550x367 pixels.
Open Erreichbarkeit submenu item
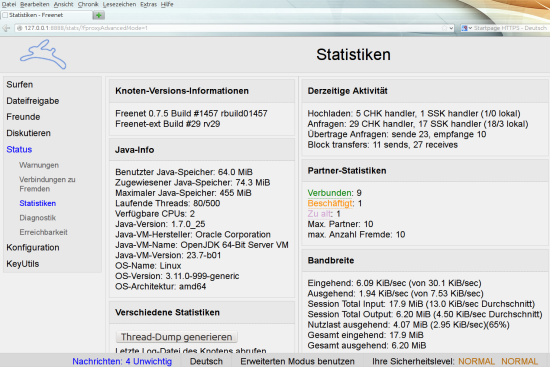pos(43,232)
